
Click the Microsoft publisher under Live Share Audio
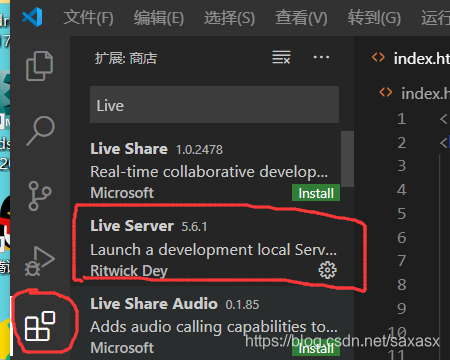click(x=122, y=348)
